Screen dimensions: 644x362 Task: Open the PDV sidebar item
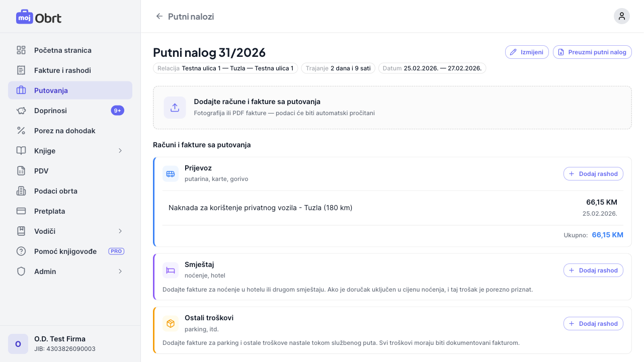[x=41, y=171]
